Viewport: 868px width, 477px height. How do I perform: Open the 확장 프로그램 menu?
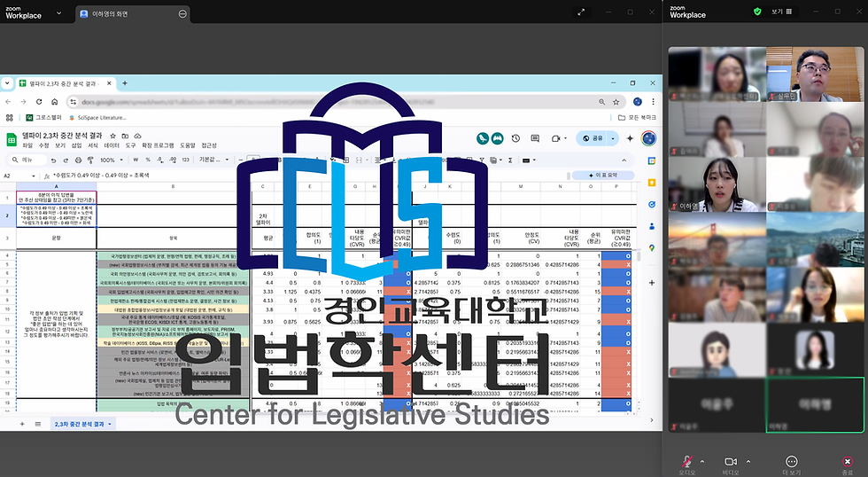pos(158,145)
